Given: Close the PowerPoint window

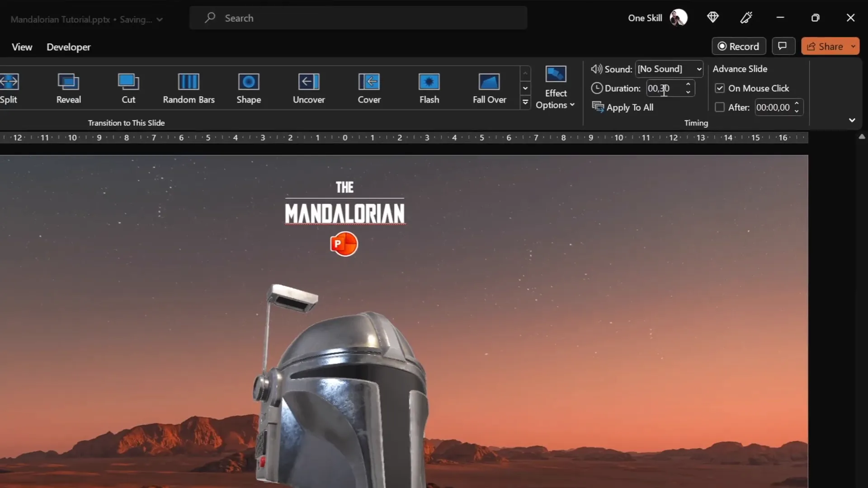Looking at the screenshot, I should 850,18.
